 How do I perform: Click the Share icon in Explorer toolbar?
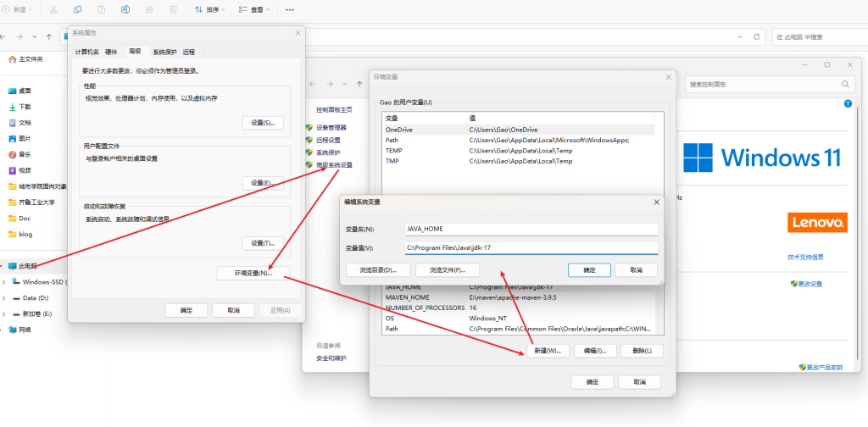149,9
